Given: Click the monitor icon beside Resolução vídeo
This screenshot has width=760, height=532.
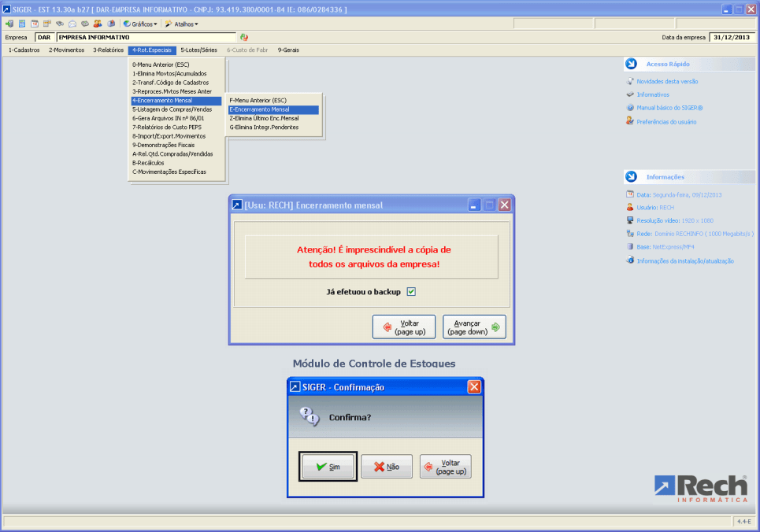Looking at the screenshot, I should point(629,220).
